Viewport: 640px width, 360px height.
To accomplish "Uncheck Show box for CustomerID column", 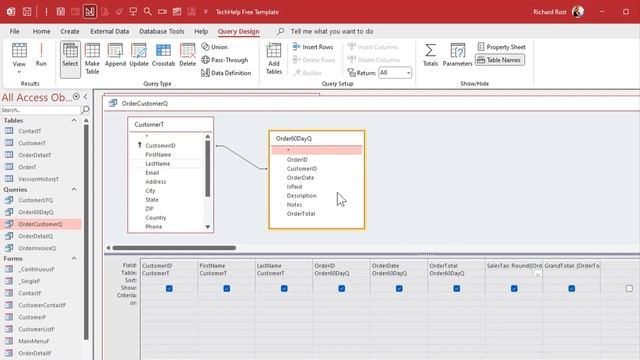I will click(x=169, y=289).
